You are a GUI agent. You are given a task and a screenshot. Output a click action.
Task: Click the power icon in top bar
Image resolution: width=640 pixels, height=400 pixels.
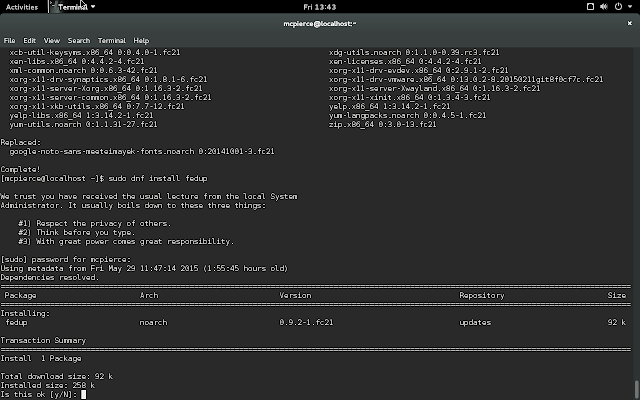click(x=618, y=7)
